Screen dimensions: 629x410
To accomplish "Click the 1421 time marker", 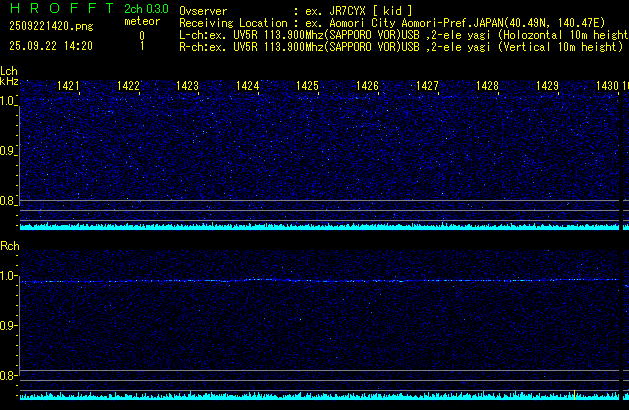I will 69,86.
